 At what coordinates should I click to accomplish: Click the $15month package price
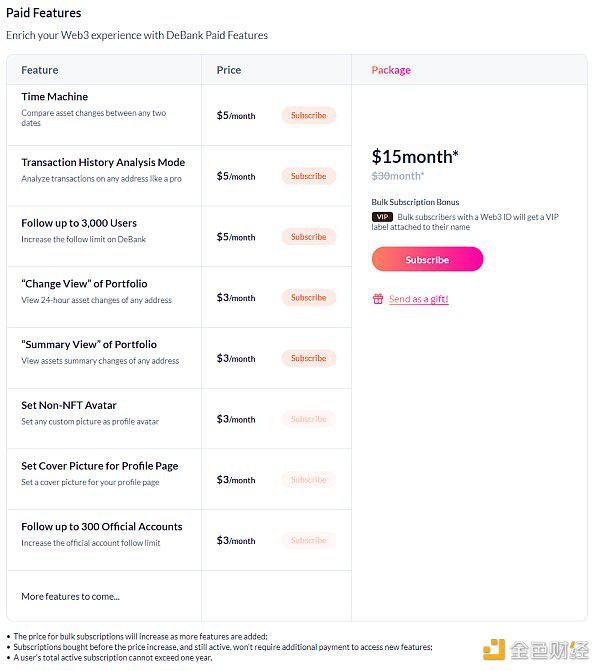click(x=415, y=156)
